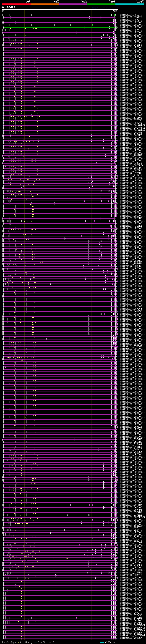Screen dimensions: 146x644
Task: Select the UniRef100_A2ENN0 label
Action: pyautogui.click(x=131, y=218)
